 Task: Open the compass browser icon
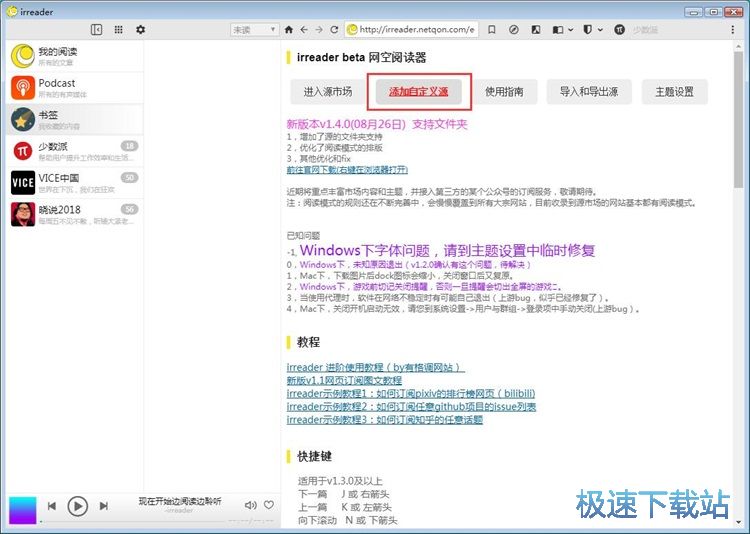tap(514, 30)
